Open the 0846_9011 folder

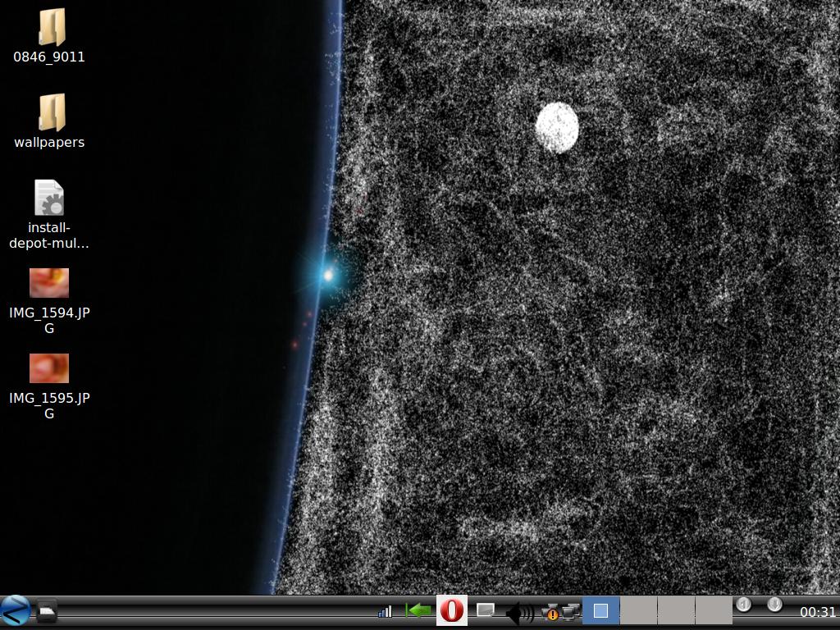[x=51, y=28]
